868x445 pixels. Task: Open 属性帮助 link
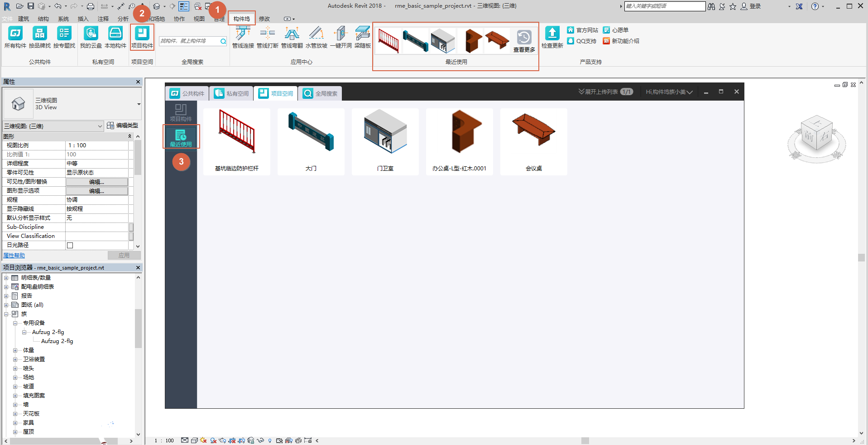tap(14, 256)
